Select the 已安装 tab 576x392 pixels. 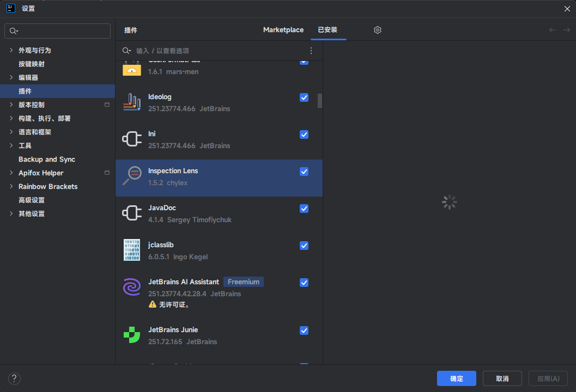tap(328, 30)
